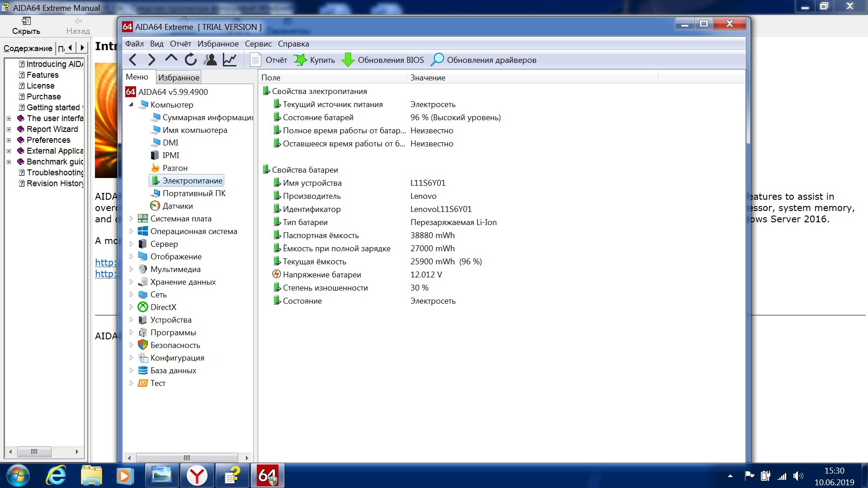Click Устройства icon in tree
The height and width of the screenshot is (488, 868).
click(143, 319)
